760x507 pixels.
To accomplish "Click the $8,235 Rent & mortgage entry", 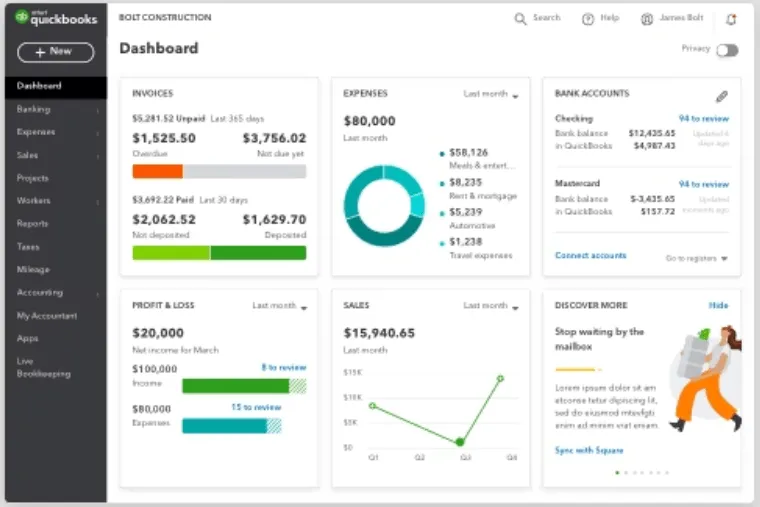I will pyautogui.click(x=478, y=189).
